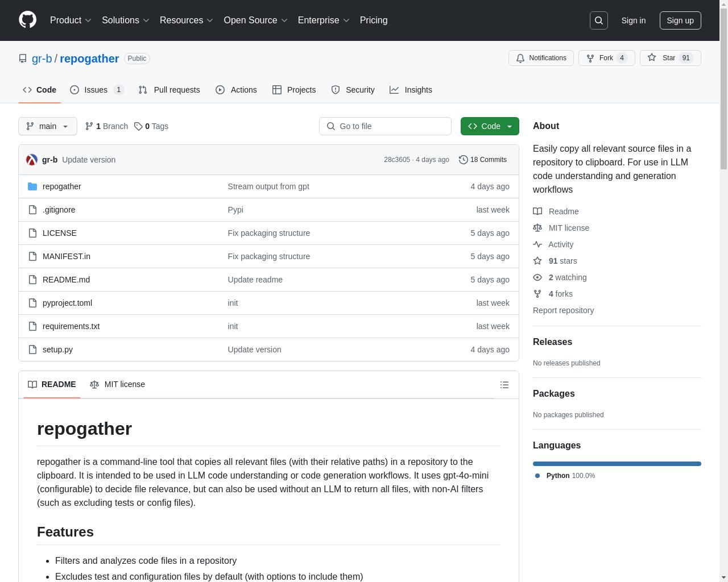Image resolution: width=728 pixels, height=582 pixels.
Task: Click the repogather folder icon
Action: (32, 186)
